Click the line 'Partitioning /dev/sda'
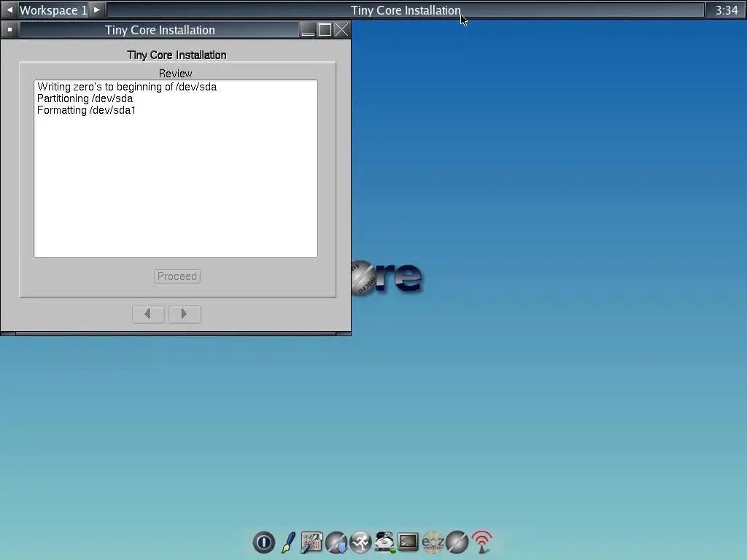This screenshot has width=747, height=560. [x=85, y=98]
